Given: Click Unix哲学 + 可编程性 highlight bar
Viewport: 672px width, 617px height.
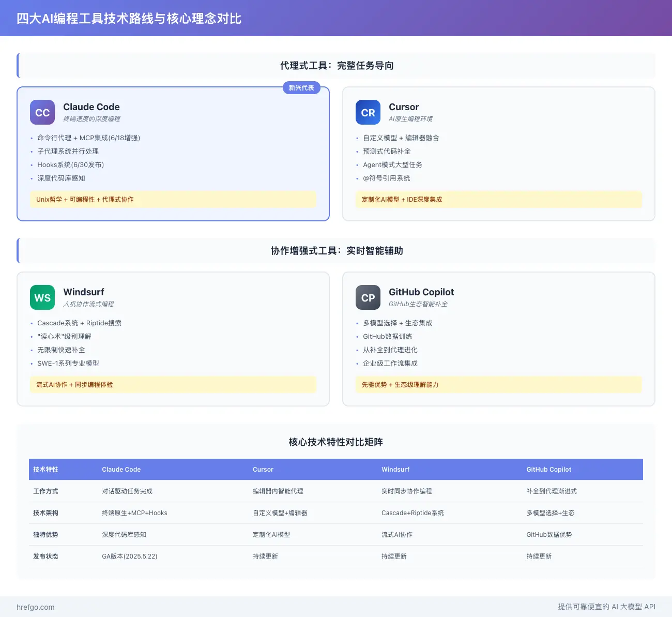Looking at the screenshot, I should (x=173, y=199).
